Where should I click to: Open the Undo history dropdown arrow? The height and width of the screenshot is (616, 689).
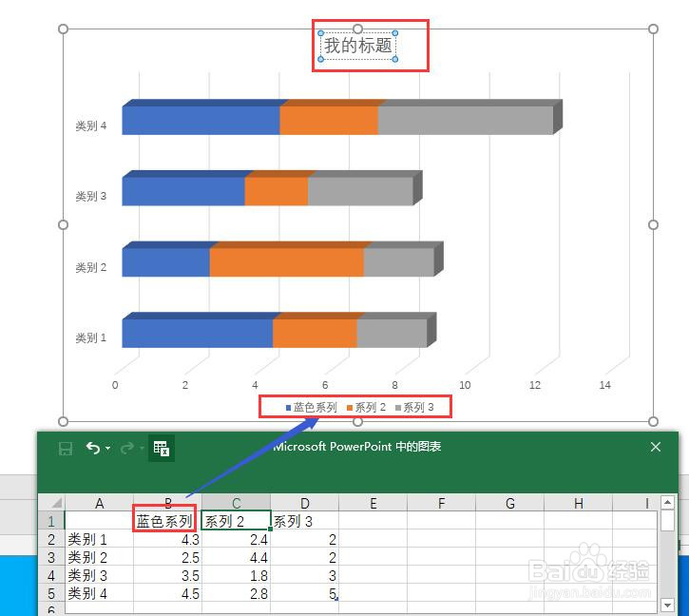(108, 449)
